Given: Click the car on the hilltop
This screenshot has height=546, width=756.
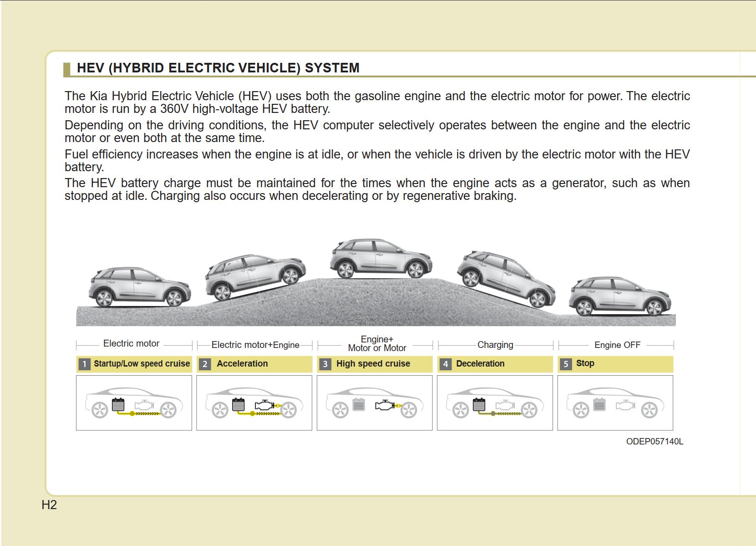Looking at the screenshot, I should tap(381, 259).
